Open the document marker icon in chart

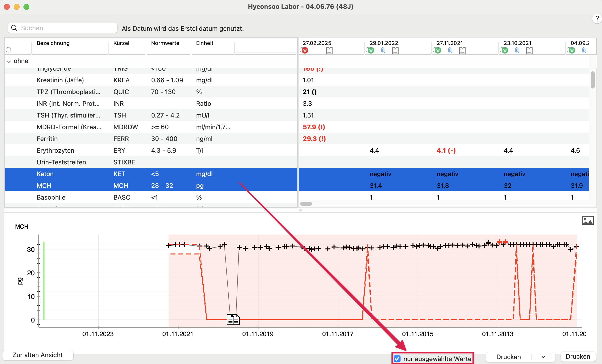(233, 320)
